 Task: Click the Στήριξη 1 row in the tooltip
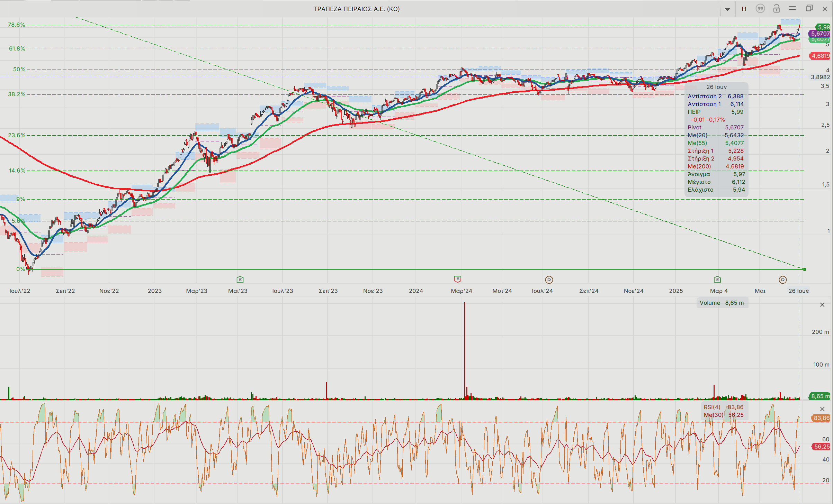pos(716,151)
